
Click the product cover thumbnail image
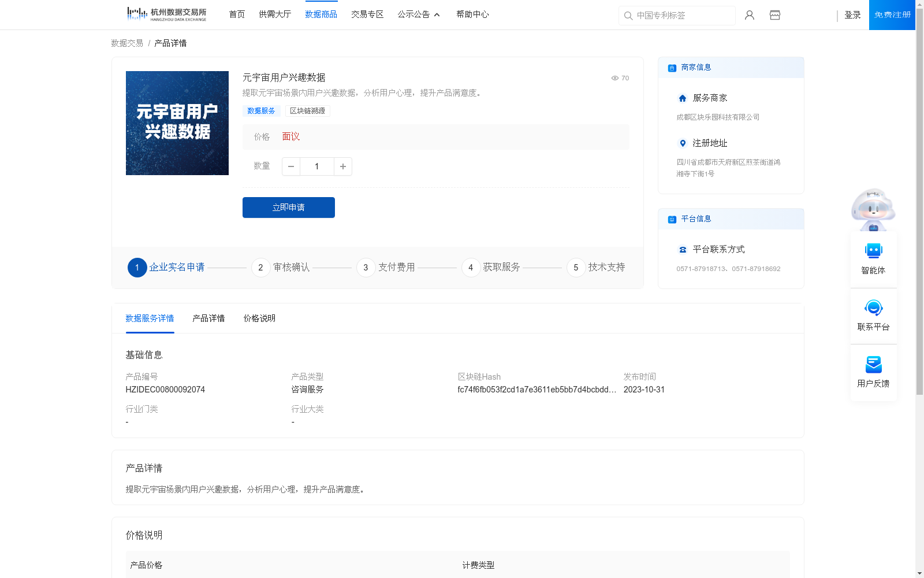point(177,123)
